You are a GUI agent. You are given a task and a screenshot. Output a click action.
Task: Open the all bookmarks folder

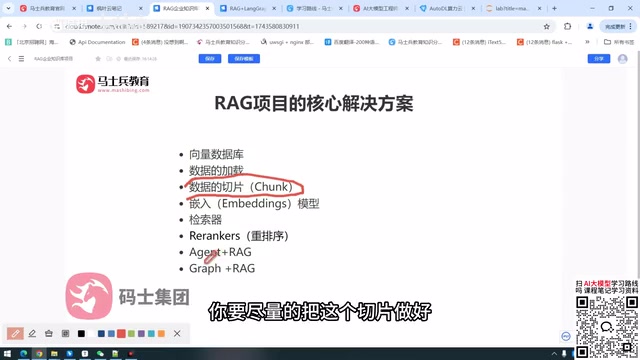pos(619,42)
